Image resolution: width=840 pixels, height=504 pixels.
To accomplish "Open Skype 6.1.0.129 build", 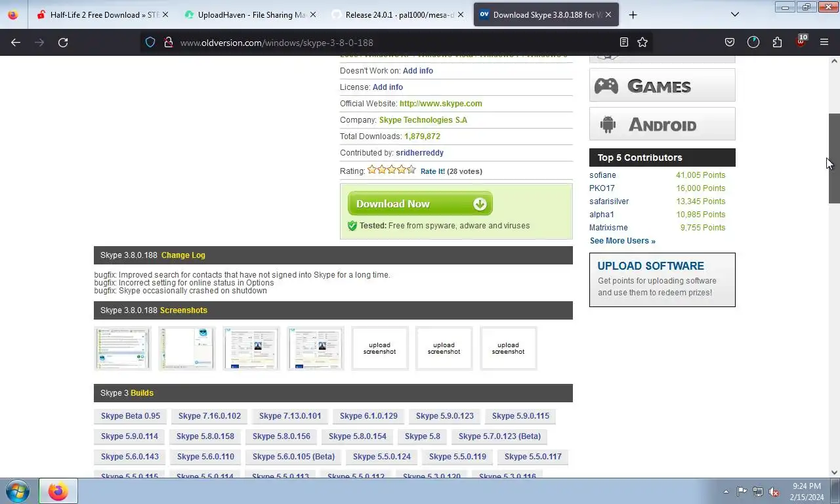I will pos(369,416).
